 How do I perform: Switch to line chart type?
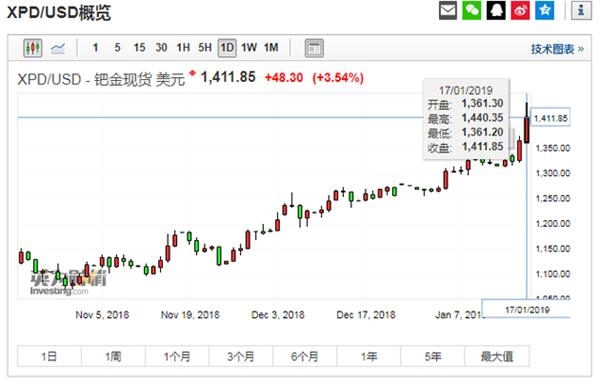click(x=58, y=48)
